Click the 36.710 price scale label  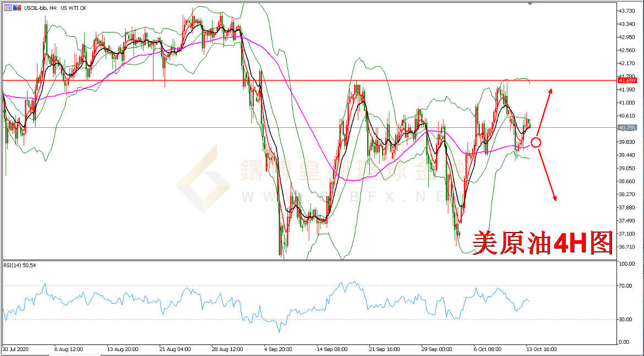pos(627,247)
